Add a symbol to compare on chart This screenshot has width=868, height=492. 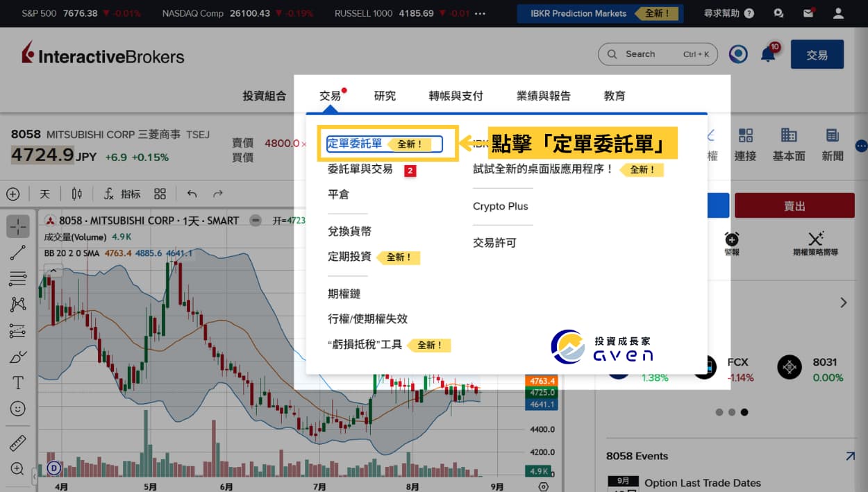13,194
